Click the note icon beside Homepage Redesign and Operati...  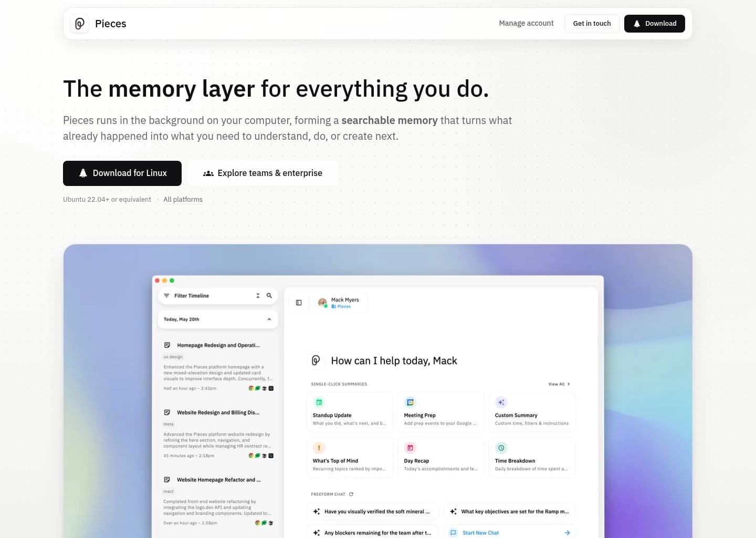pos(167,345)
